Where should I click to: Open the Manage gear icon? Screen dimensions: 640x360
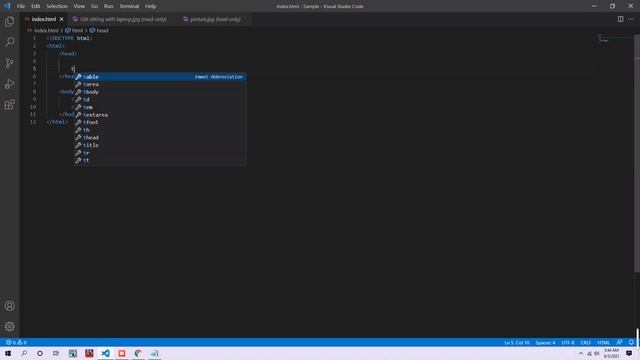(x=9, y=326)
